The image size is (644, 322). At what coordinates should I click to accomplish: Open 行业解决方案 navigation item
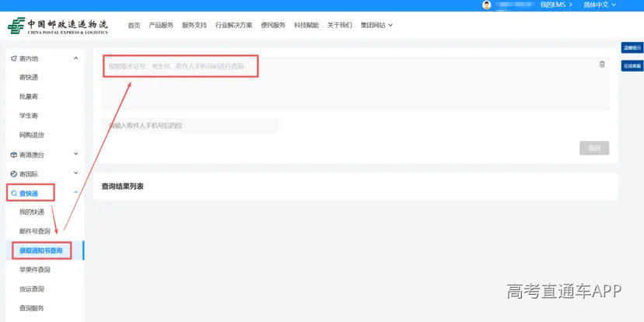point(233,25)
